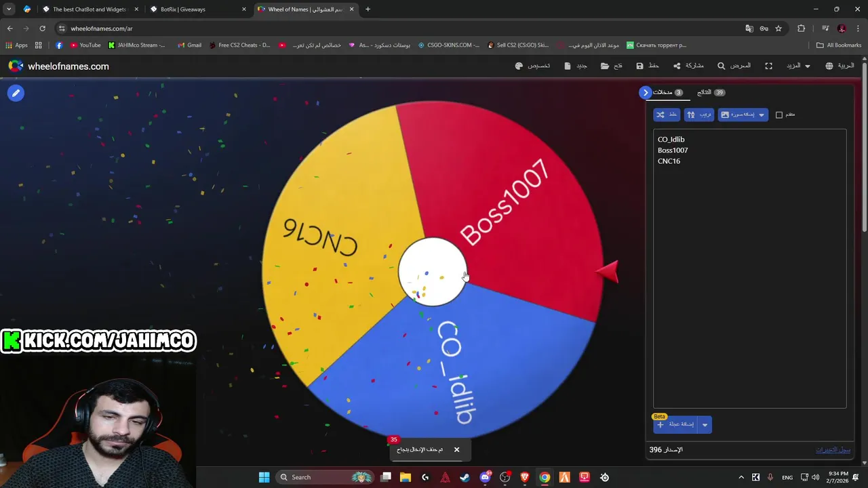Open File Explorer from the taskbar

406,477
